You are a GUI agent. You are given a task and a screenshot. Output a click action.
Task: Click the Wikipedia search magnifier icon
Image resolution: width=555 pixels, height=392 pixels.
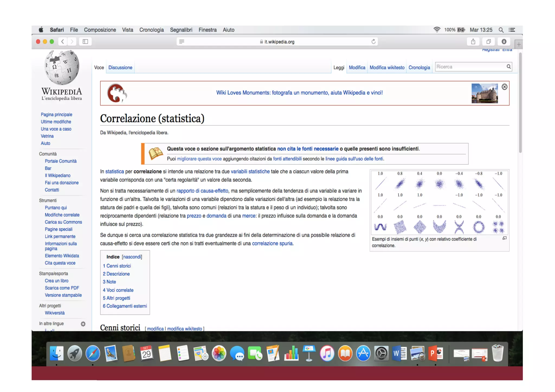(x=508, y=67)
